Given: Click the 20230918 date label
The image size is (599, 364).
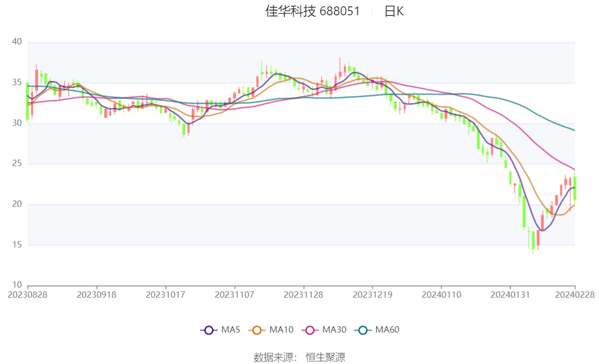Looking at the screenshot, I should (x=97, y=295).
